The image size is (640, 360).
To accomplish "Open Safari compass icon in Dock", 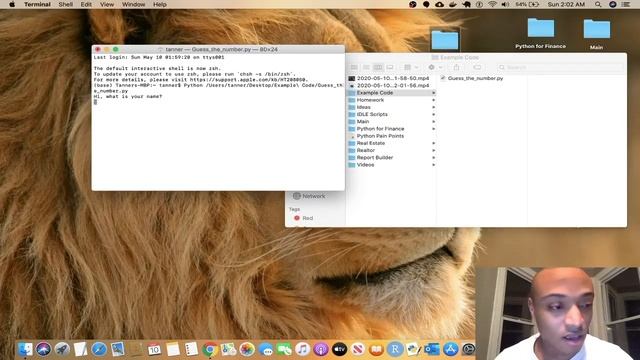I will coord(99,349).
